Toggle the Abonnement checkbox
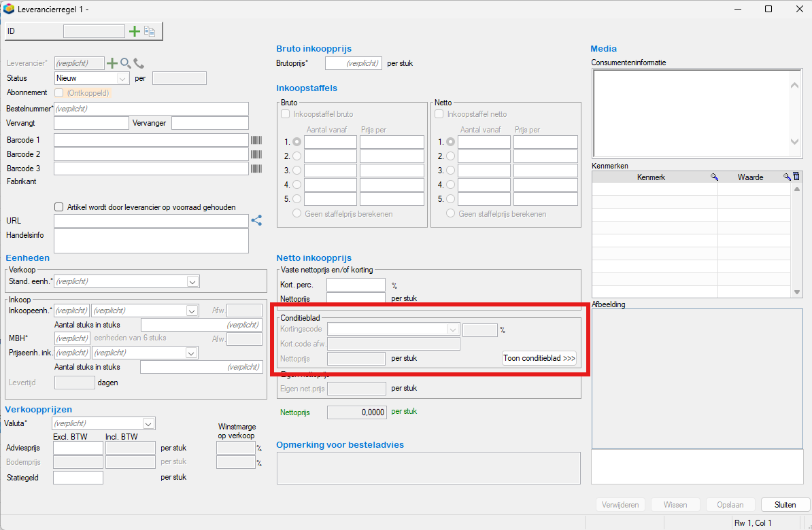The image size is (812, 530). point(59,92)
